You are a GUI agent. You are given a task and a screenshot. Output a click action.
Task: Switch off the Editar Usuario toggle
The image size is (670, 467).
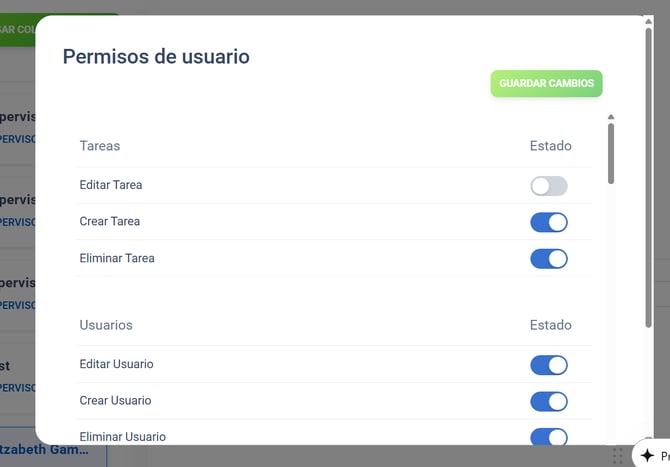548,365
